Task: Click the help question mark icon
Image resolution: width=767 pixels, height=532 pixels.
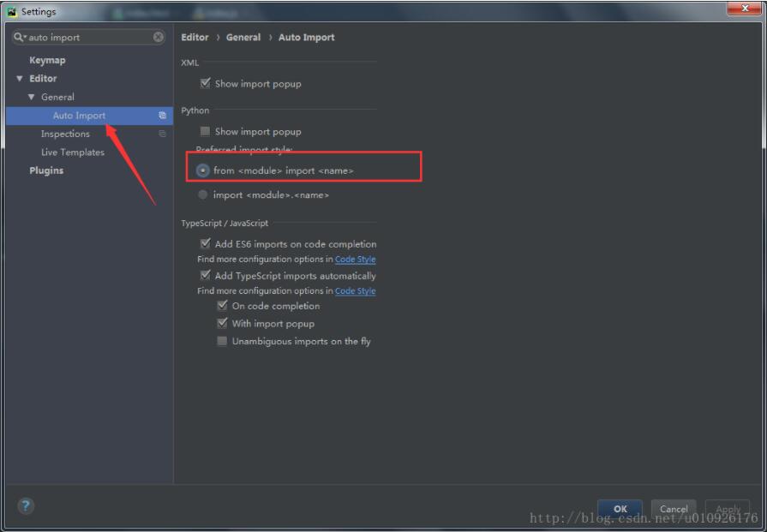Action: tap(25, 506)
